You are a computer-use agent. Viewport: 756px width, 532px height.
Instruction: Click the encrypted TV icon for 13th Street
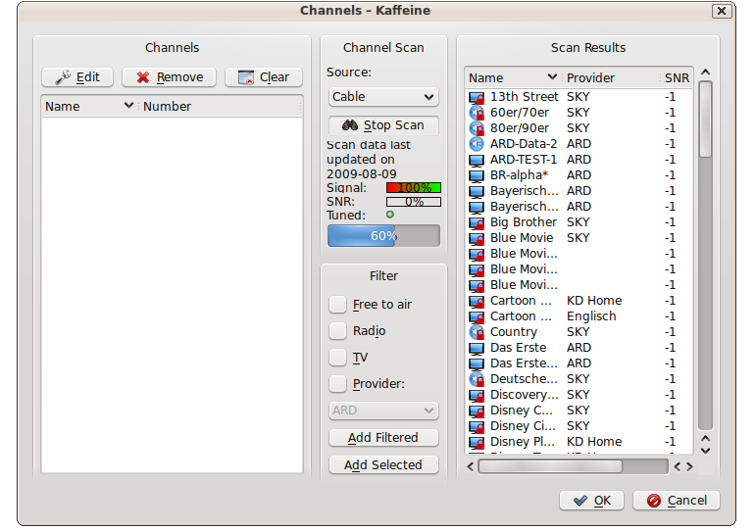tap(477, 97)
